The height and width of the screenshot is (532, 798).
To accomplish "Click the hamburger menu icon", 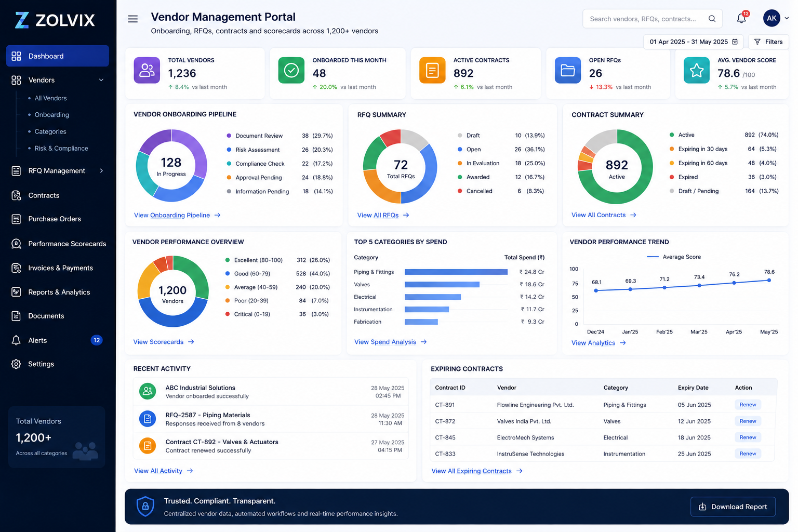I will pos(133,19).
